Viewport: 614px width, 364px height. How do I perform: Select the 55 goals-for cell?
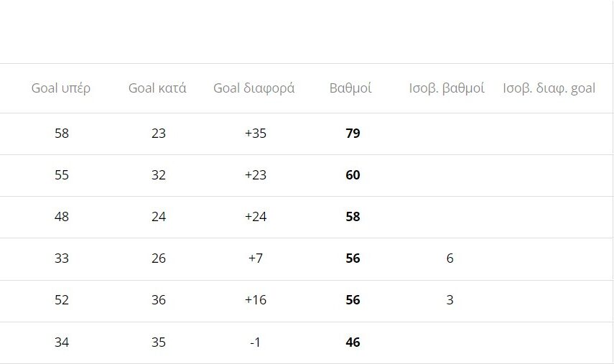[62, 175]
